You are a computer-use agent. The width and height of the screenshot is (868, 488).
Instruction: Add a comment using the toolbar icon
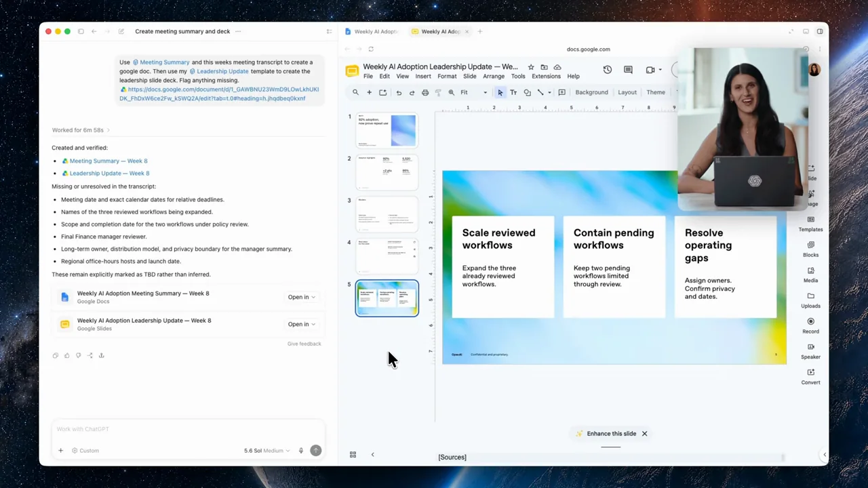pos(561,92)
